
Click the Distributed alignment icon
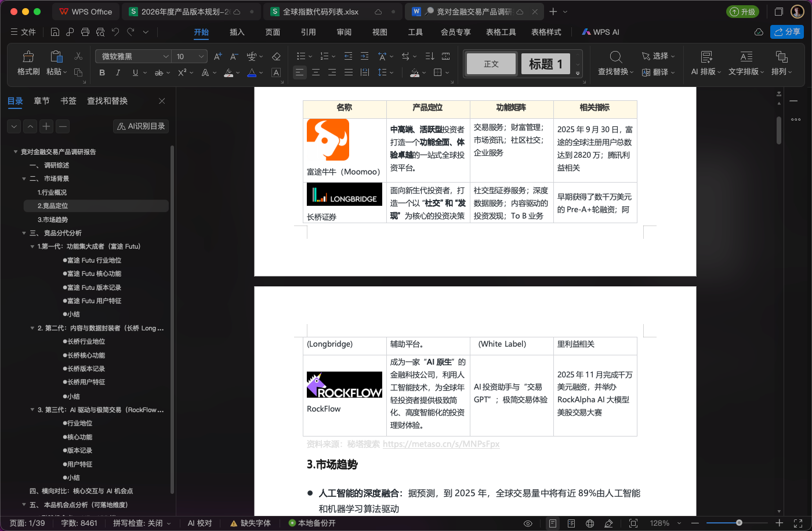point(364,72)
